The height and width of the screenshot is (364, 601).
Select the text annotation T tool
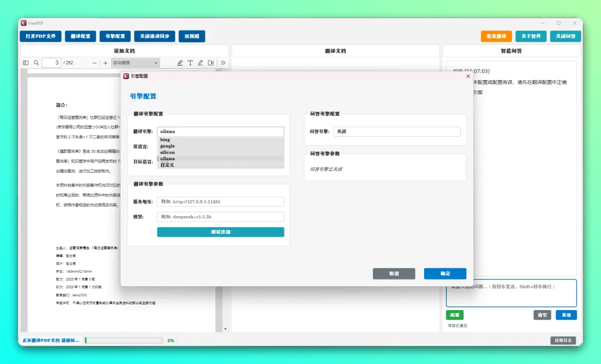[x=190, y=63]
